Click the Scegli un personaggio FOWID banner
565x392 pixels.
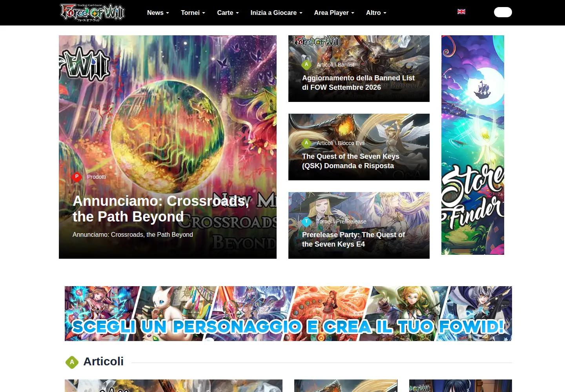click(288, 314)
